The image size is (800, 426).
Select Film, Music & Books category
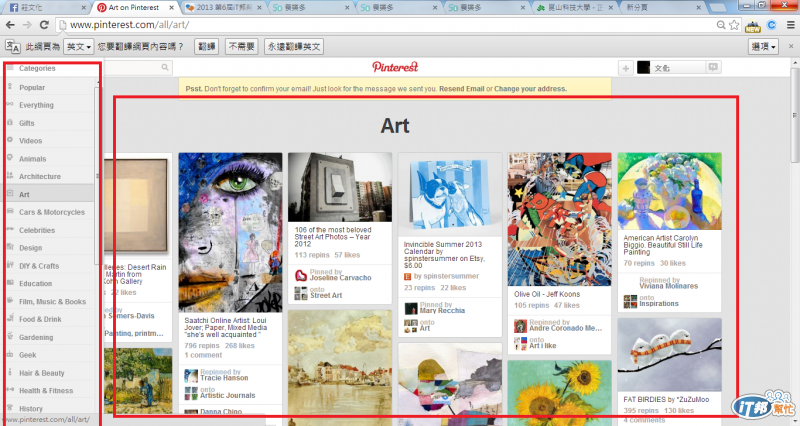click(x=53, y=302)
